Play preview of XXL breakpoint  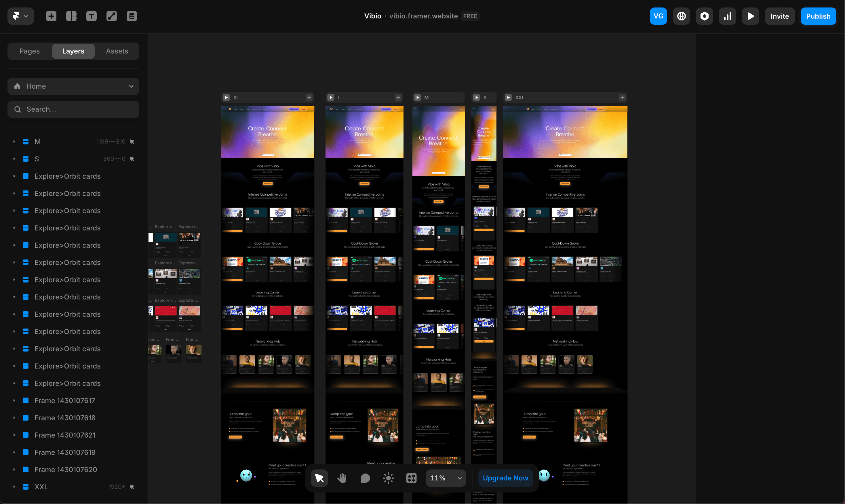[x=508, y=98]
